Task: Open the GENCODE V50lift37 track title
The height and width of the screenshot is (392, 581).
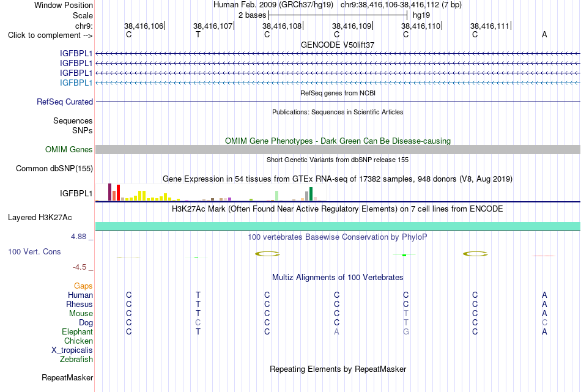Action: pyautogui.click(x=338, y=45)
